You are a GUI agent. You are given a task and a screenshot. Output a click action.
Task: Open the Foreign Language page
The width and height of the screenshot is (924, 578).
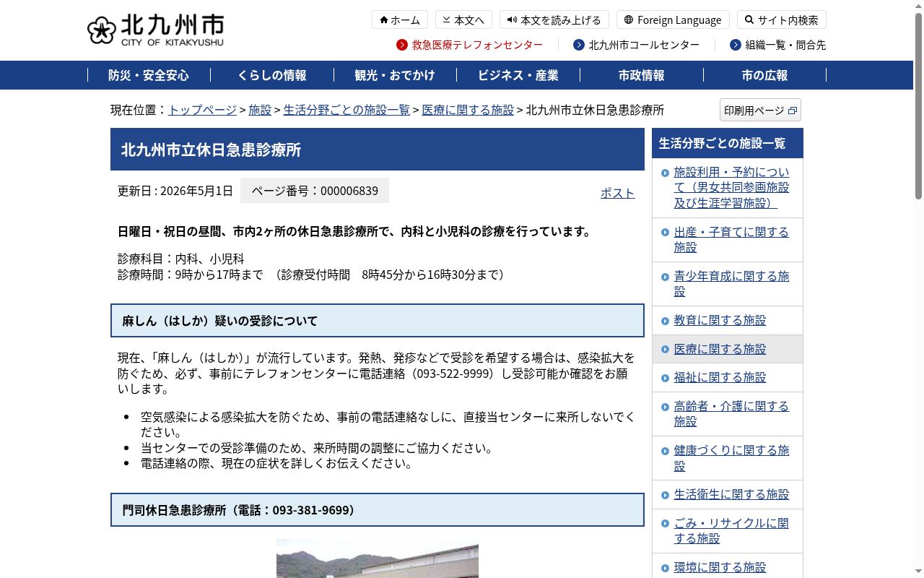(673, 20)
